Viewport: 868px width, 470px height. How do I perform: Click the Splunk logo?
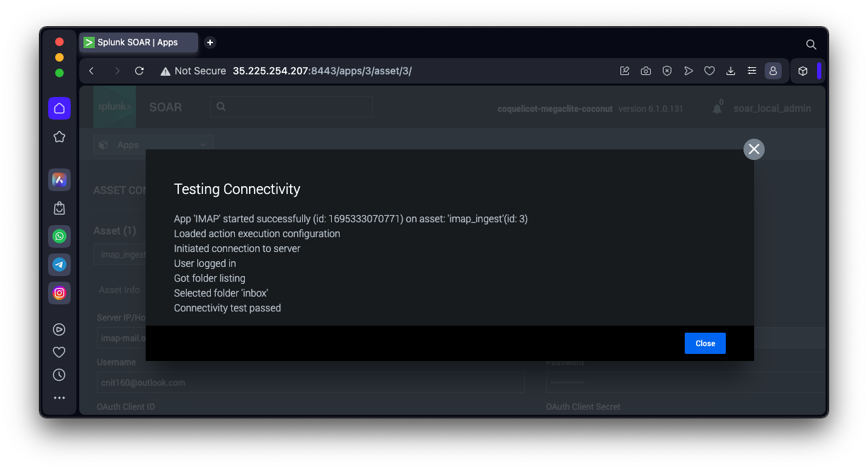(x=115, y=107)
